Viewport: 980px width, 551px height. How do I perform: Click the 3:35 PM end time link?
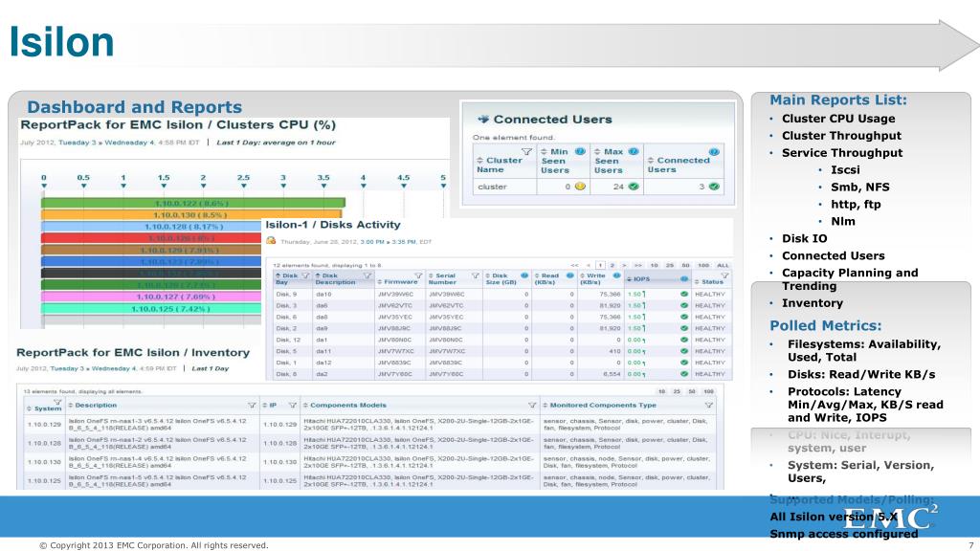pyautogui.click(x=404, y=242)
